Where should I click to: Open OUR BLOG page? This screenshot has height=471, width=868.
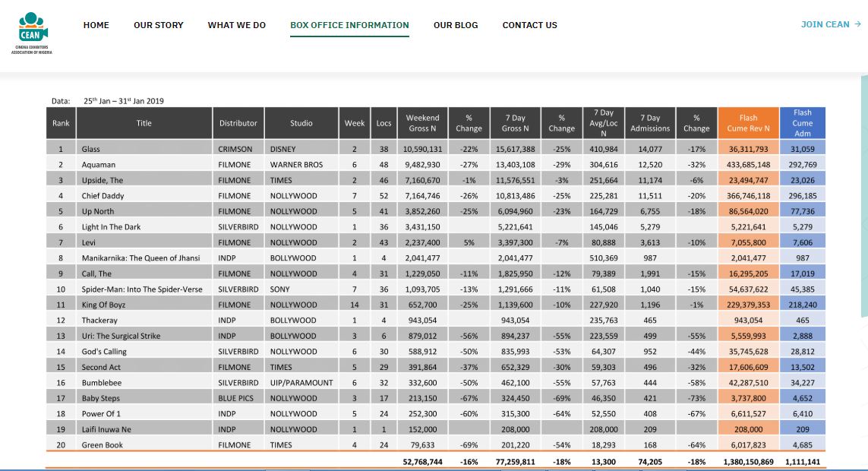(456, 25)
